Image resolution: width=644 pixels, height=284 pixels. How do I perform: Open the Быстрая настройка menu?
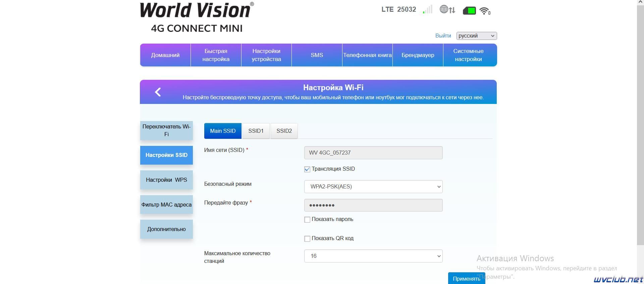tap(216, 55)
